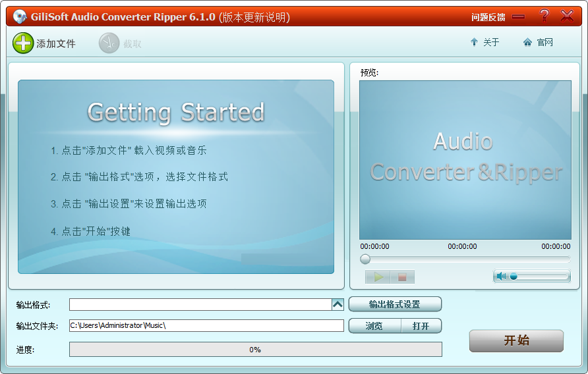The image size is (588, 374).
Task: Click step 4 开始 instruction text
Action: [90, 232]
